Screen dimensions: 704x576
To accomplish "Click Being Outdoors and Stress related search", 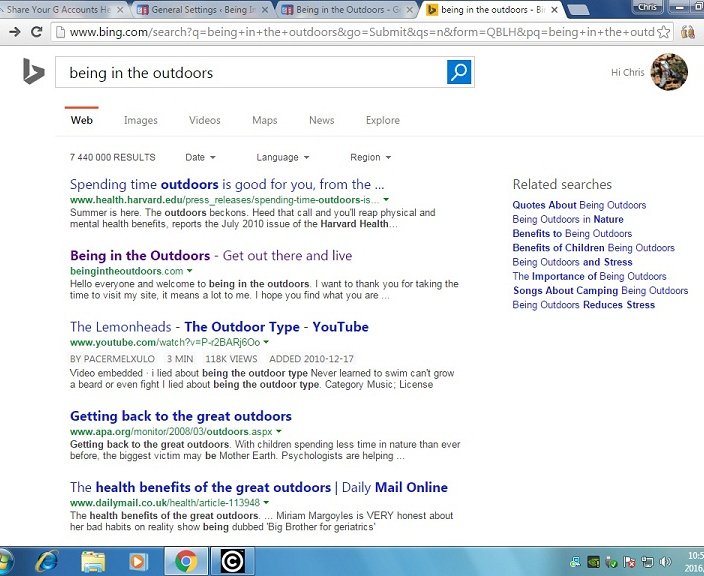I will tap(572, 262).
